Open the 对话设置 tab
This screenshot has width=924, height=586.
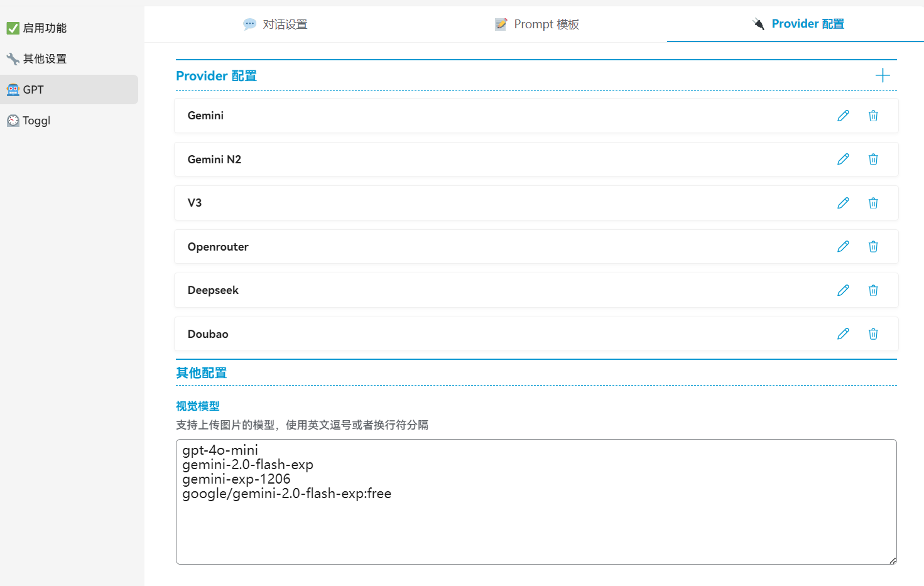[x=275, y=24]
